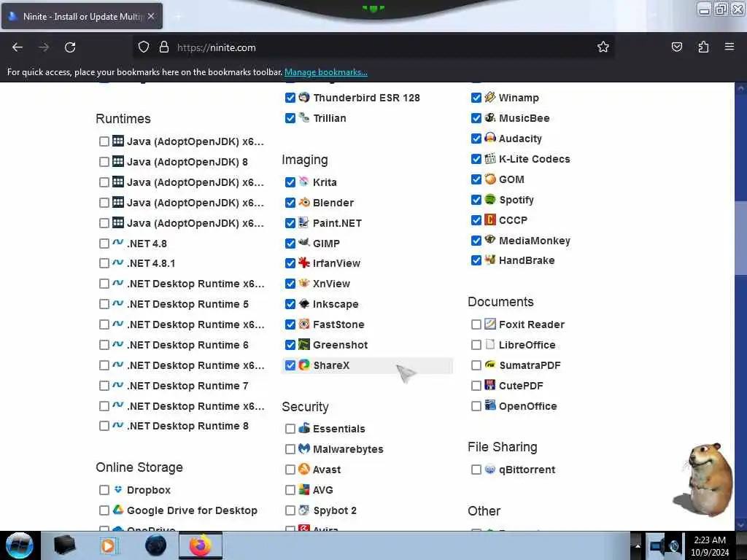Check the CutePDF checkbox
This screenshot has height=560, width=747.
point(476,386)
